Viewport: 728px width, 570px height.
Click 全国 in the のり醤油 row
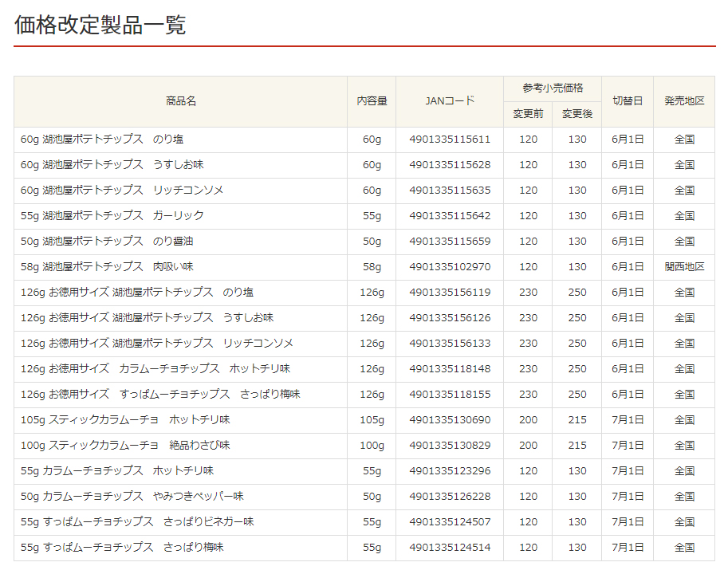point(684,242)
